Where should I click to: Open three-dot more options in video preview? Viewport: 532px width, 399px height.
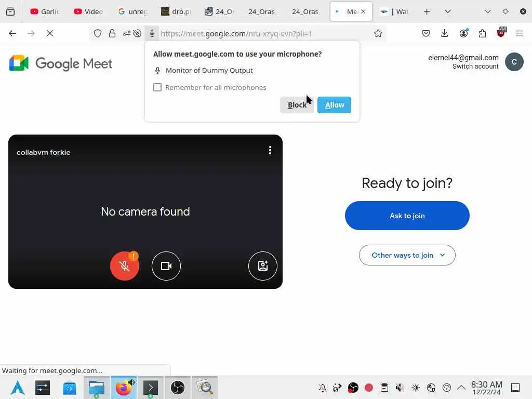click(x=270, y=150)
